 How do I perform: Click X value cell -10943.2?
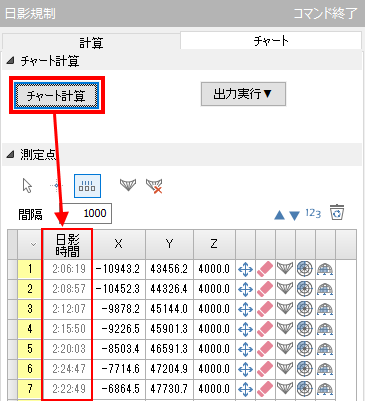[119, 269]
